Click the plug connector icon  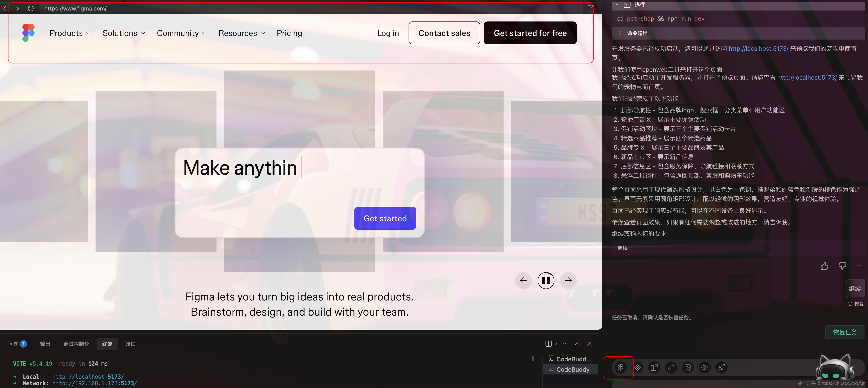[x=671, y=367]
